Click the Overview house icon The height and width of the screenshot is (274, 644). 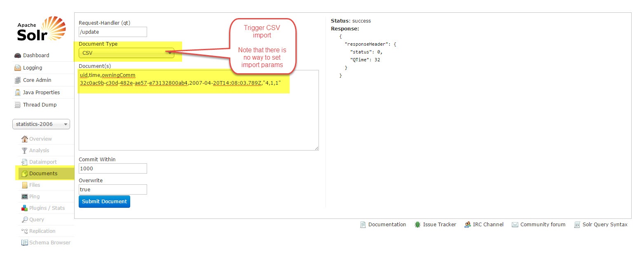tap(25, 139)
